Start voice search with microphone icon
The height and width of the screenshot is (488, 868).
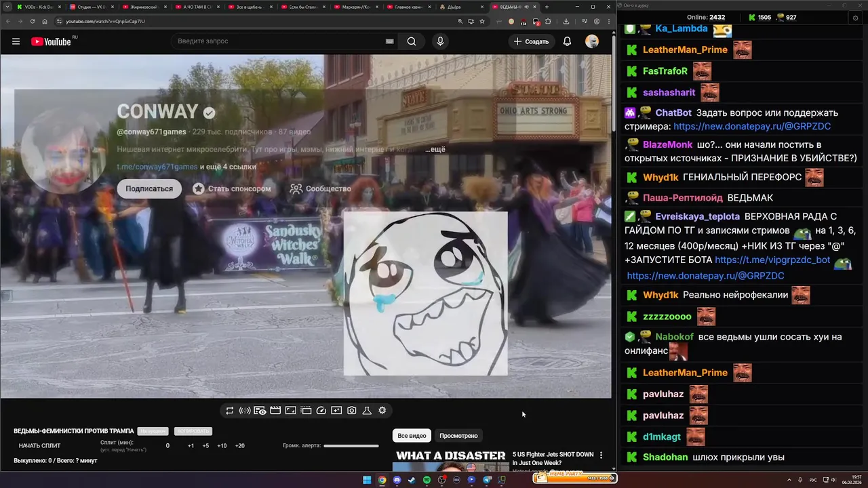[440, 41]
